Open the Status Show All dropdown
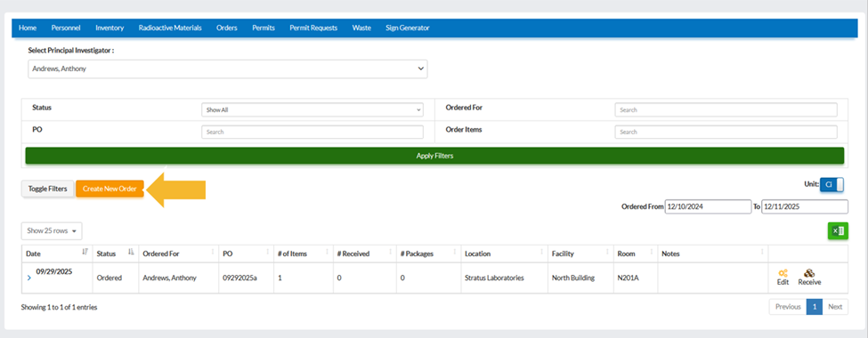The width and height of the screenshot is (868, 338). (312, 109)
